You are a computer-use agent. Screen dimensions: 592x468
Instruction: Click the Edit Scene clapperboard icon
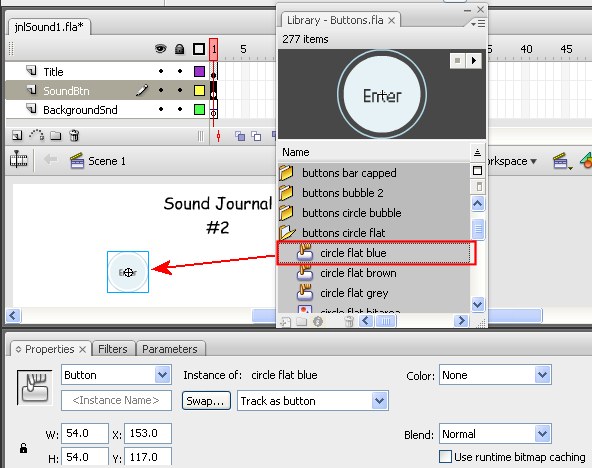(560, 162)
